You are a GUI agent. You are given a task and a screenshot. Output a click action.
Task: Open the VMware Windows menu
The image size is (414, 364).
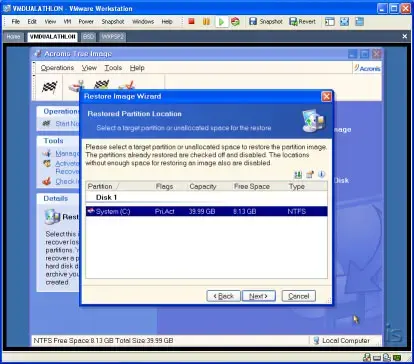[x=143, y=22]
